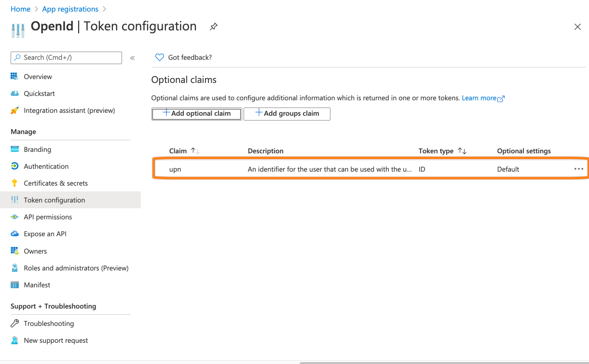This screenshot has height=364, width=589.
Task: Collapse the sidebar with double chevron
Action: (x=132, y=58)
